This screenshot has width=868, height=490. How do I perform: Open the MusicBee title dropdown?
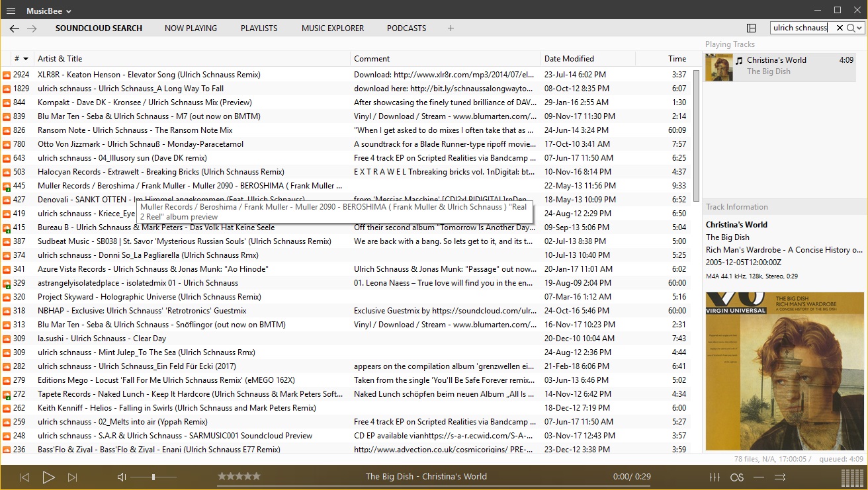tap(49, 11)
